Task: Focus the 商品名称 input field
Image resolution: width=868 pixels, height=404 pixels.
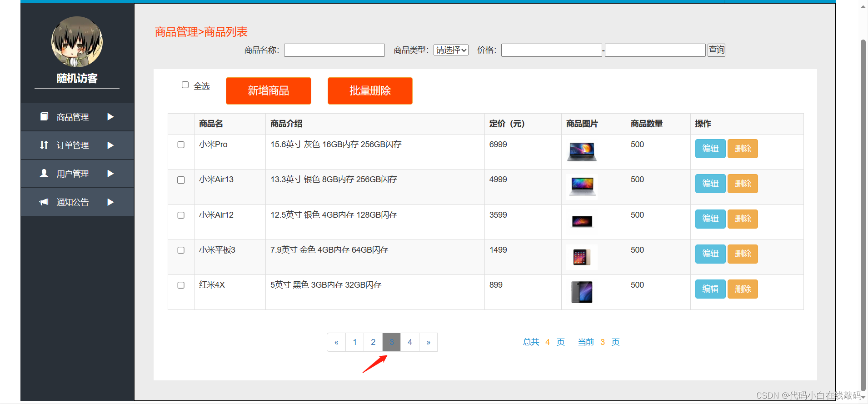Action: [334, 50]
